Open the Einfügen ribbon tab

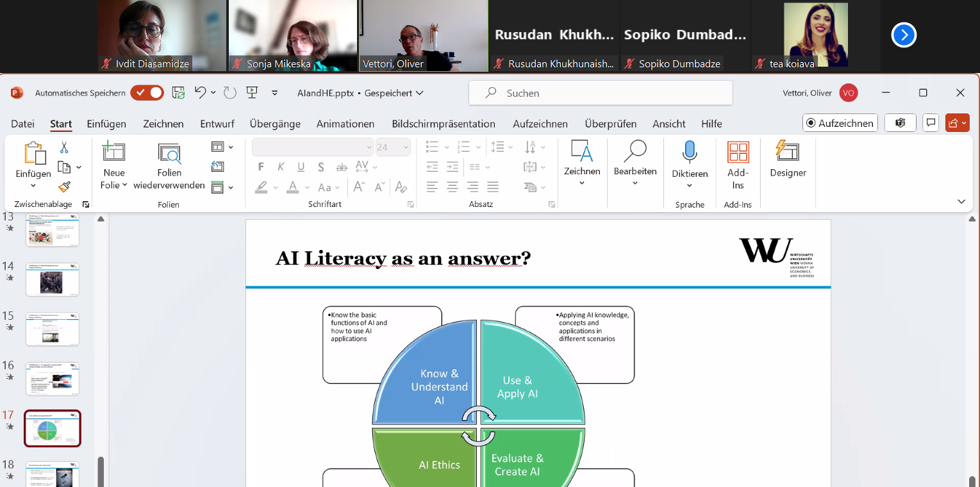pyautogui.click(x=106, y=124)
